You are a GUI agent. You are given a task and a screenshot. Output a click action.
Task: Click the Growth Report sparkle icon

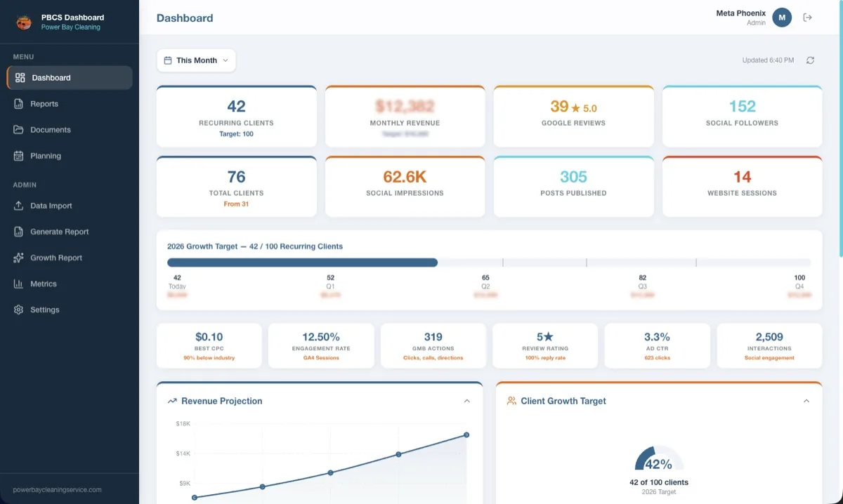point(18,258)
